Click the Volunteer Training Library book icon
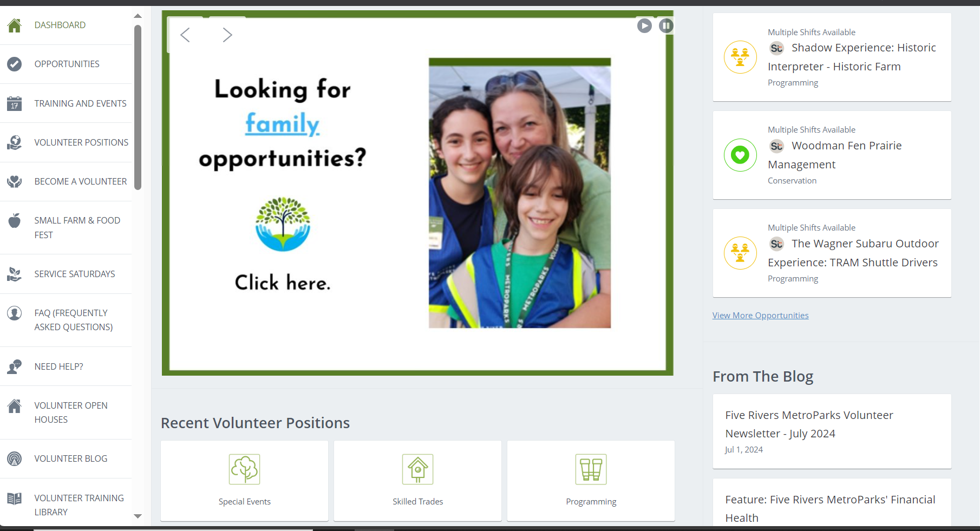Image resolution: width=980 pixels, height=531 pixels. [x=15, y=498]
